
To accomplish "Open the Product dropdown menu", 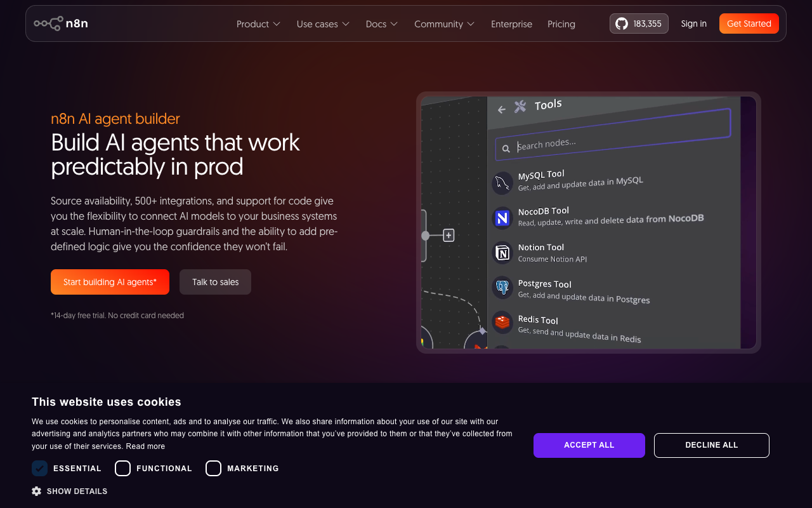I will pyautogui.click(x=258, y=23).
